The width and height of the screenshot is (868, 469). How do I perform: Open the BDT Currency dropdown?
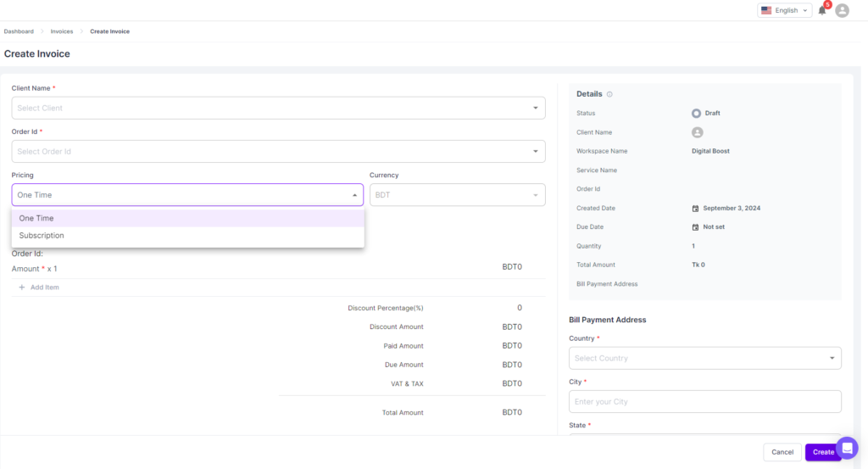point(457,195)
